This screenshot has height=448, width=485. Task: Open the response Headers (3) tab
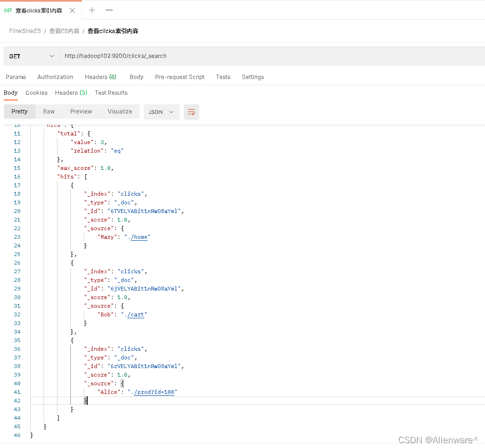pos(71,93)
